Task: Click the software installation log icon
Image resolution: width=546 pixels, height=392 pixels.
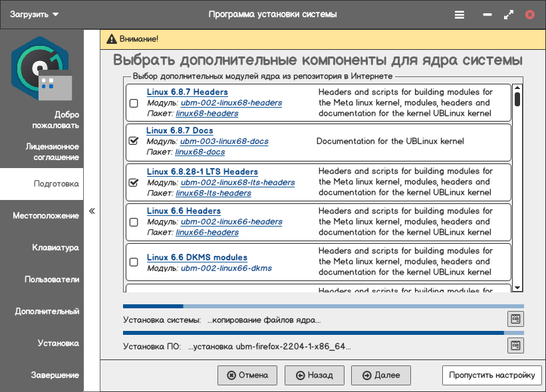Action: pyautogui.click(x=515, y=345)
